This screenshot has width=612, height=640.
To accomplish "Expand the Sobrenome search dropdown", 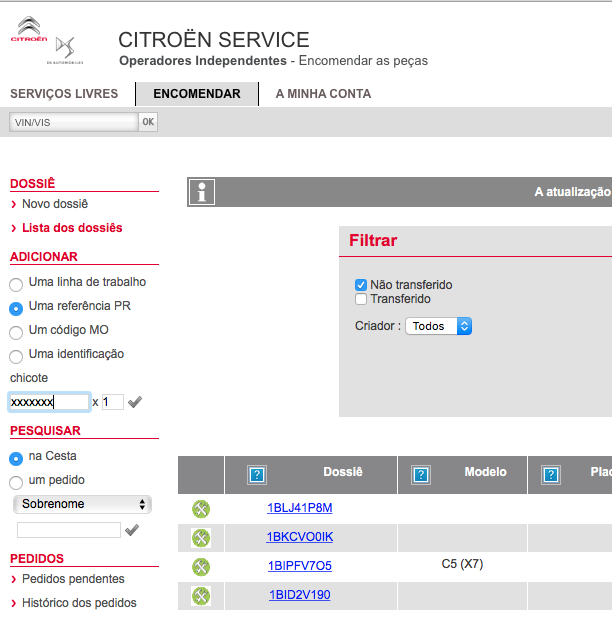I will pos(82,504).
